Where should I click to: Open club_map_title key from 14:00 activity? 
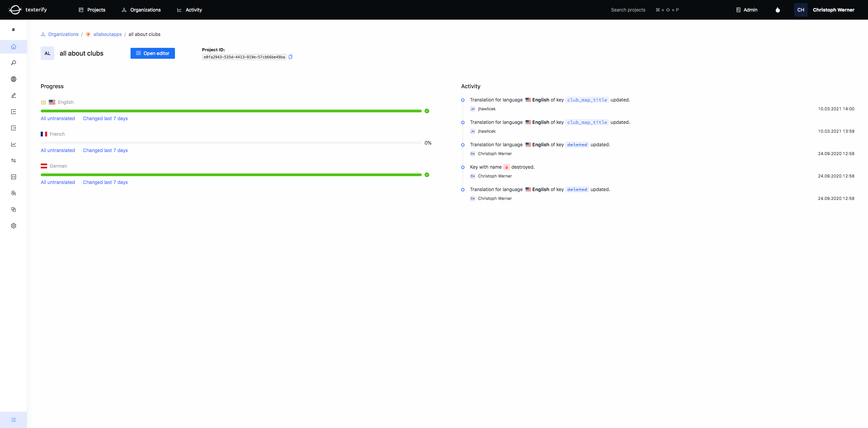click(587, 100)
